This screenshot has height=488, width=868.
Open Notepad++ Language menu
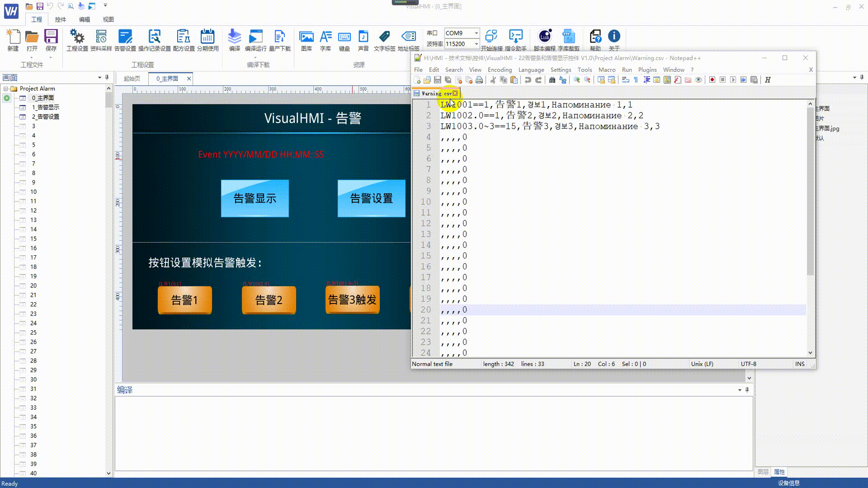(531, 70)
